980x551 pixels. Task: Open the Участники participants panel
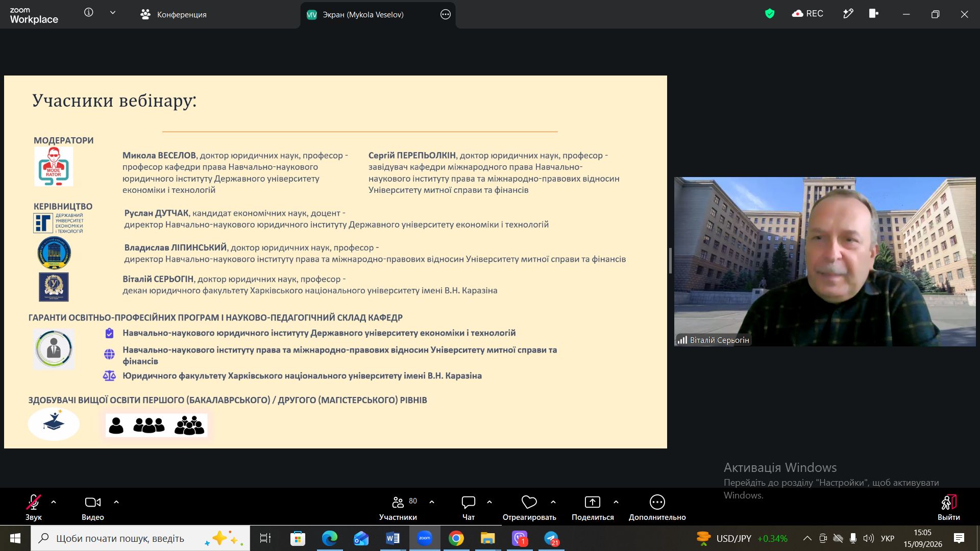(x=398, y=507)
